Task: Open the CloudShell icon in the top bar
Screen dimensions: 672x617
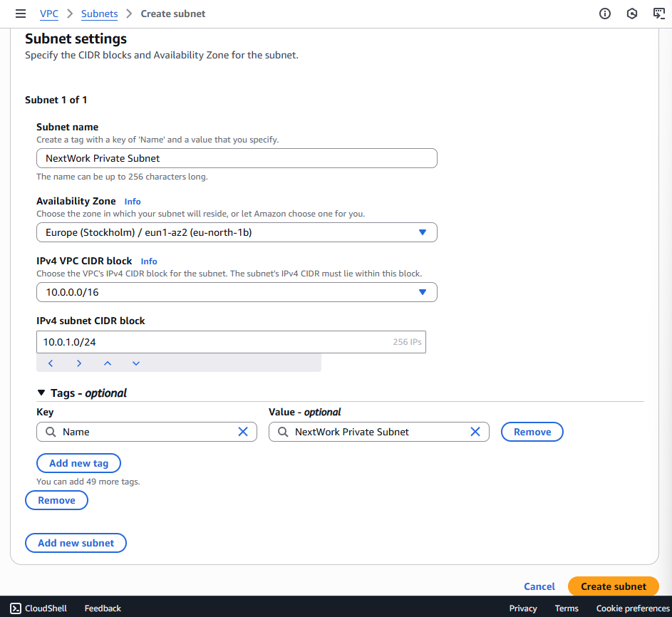Action: pyautogui.click(x=658, y=14)
